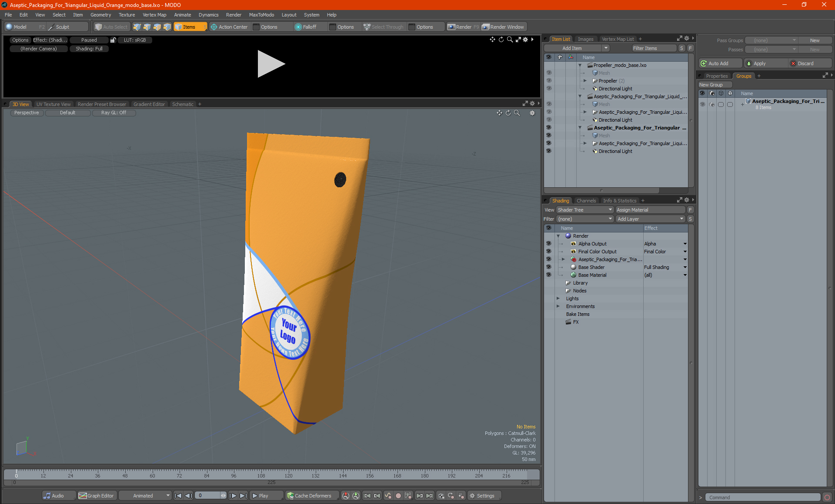This screenshot has width=835, height=504.
Task: Open Alpha effect dropdown for Alpha Output
Action: (685, 244)
